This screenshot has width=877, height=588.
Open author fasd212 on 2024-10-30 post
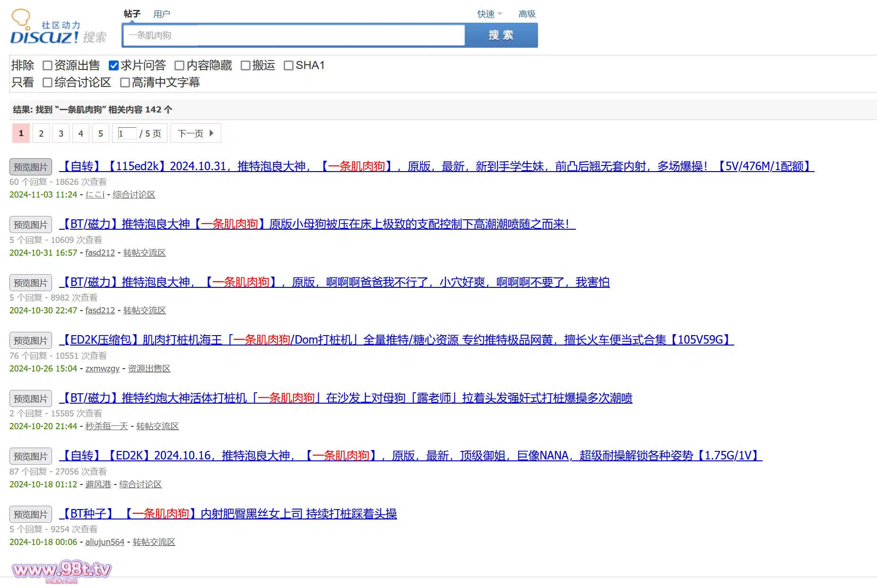coord(100,311)
